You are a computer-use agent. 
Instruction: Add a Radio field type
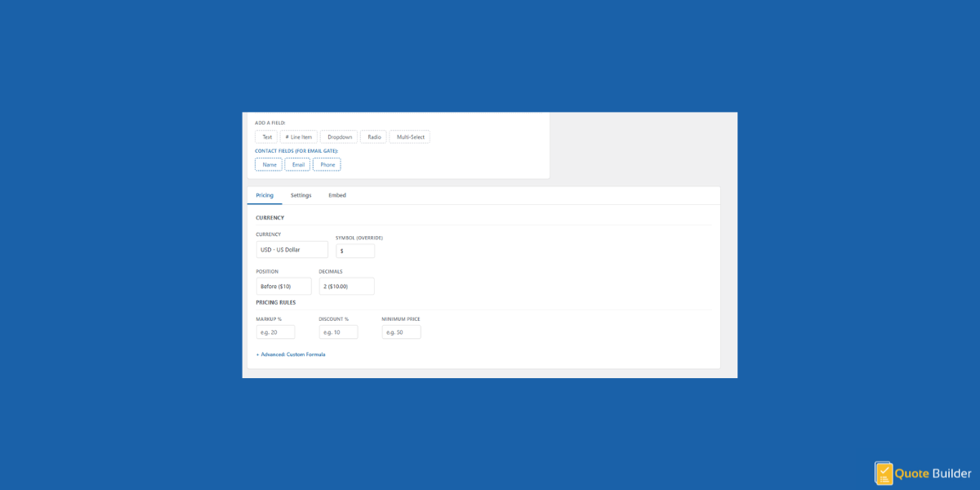coord(373,136)
